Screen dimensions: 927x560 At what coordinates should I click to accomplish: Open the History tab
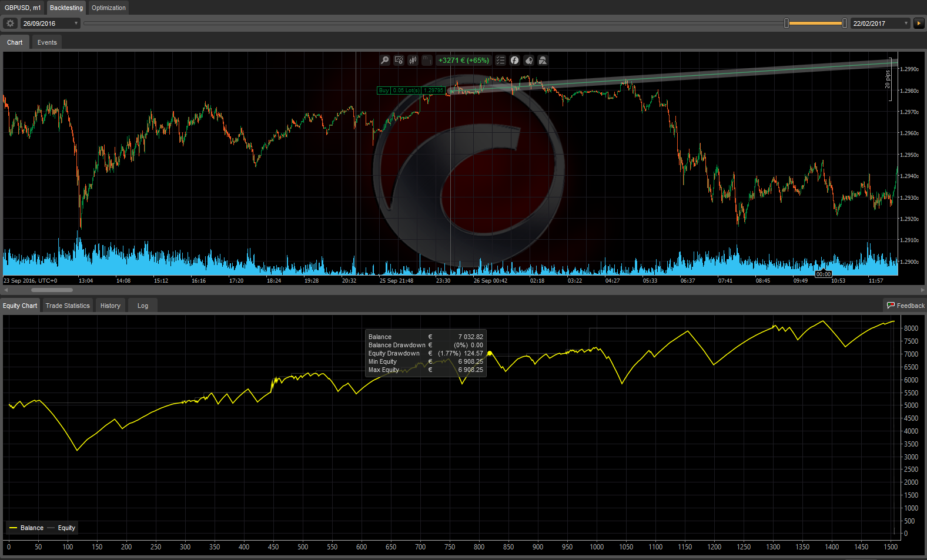[110, 306]
